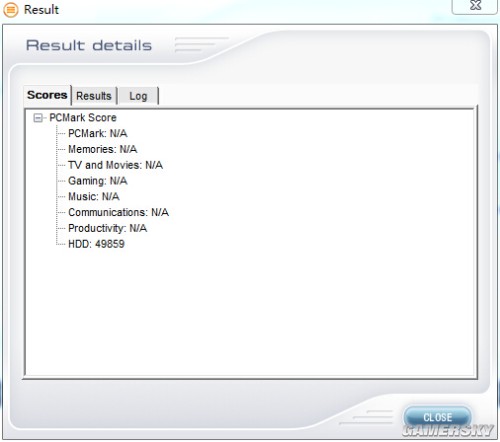500x442 pixels.
Task: Click the orange Result app icon
Action: coord(10,10)
